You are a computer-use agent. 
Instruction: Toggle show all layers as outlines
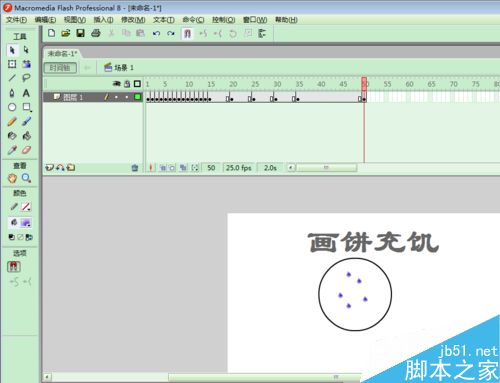click(x=137, y=84)
